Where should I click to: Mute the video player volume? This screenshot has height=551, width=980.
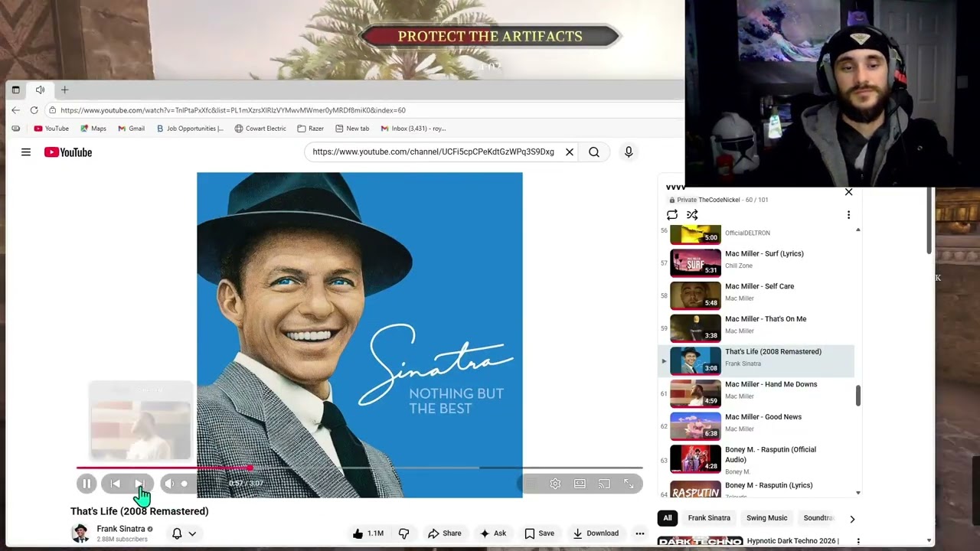click(x=169, y=484)
